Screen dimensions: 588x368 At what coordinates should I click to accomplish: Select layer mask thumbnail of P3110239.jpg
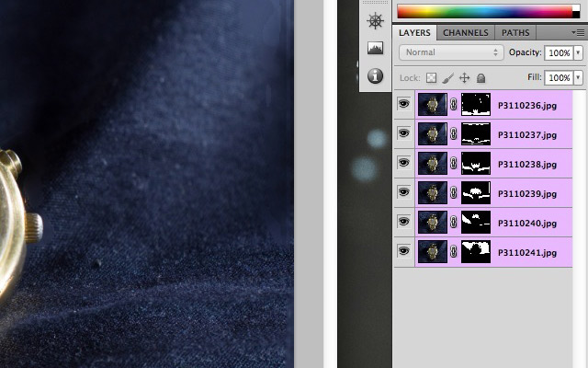point(476,193)
